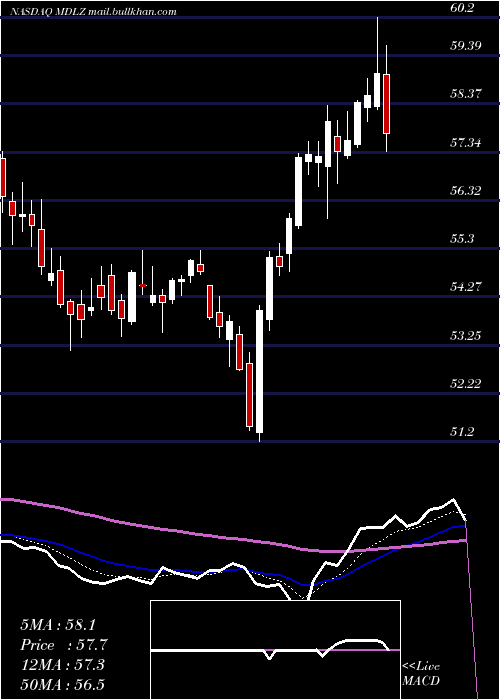
Task: Click the MACD inset chart panel
Action: [275, 650]
